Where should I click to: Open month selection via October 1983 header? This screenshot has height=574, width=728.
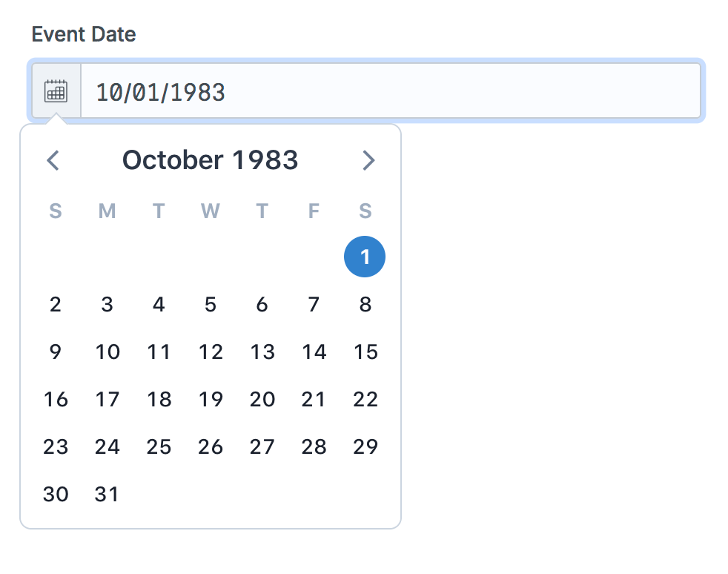pos(210,159)
